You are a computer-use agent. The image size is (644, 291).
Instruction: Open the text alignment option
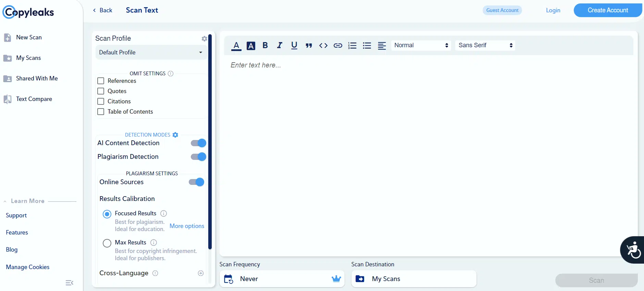click(x=382, y=46)
